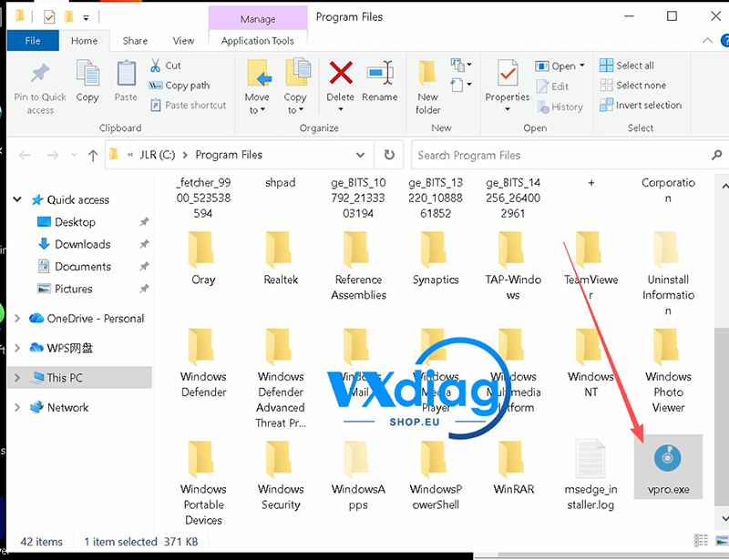The image size is (729, 560).
Task: Open recent locations dropdown arrow
Action: 74,155
